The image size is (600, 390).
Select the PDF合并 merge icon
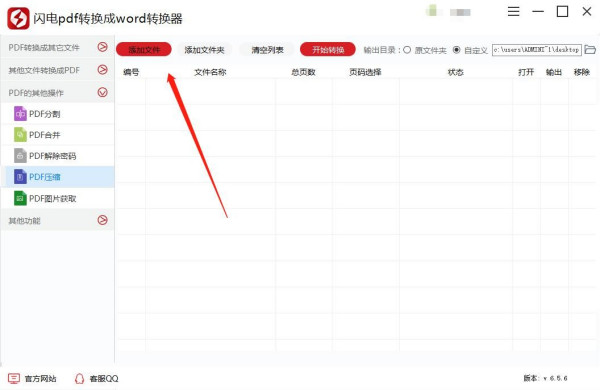pos(20,135)
